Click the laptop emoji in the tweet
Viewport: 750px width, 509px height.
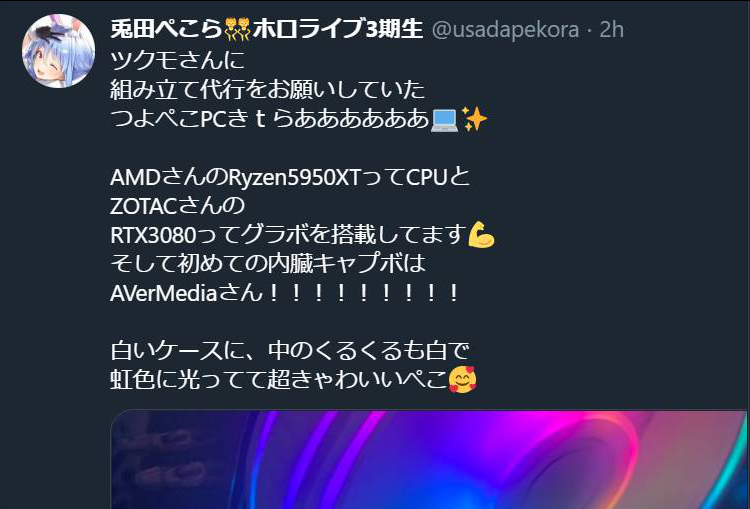(x=444, y=119)
